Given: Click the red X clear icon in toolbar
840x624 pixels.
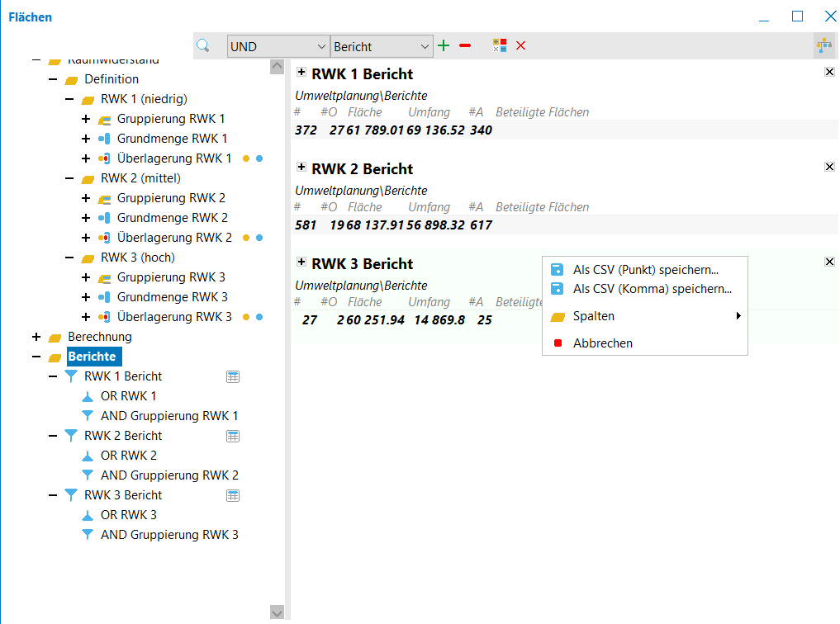Looking at the screenshot, I should pos(520,46).
